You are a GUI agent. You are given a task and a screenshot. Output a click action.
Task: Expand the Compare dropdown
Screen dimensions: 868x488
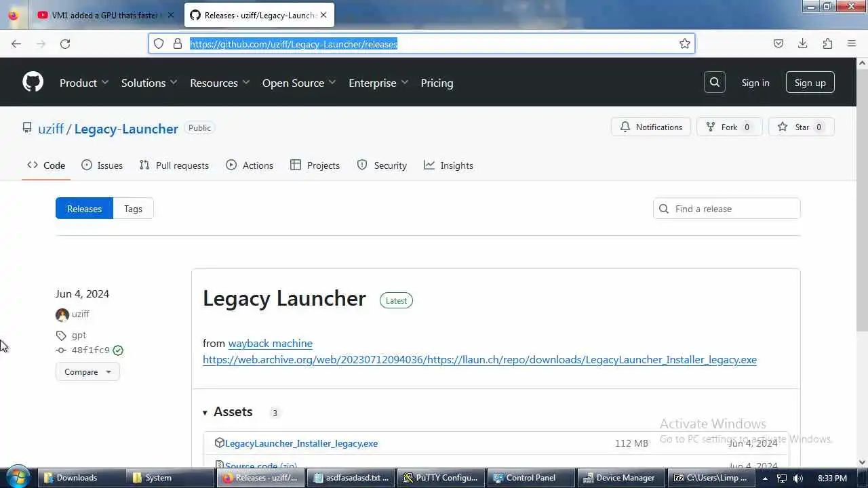(87, 371)
